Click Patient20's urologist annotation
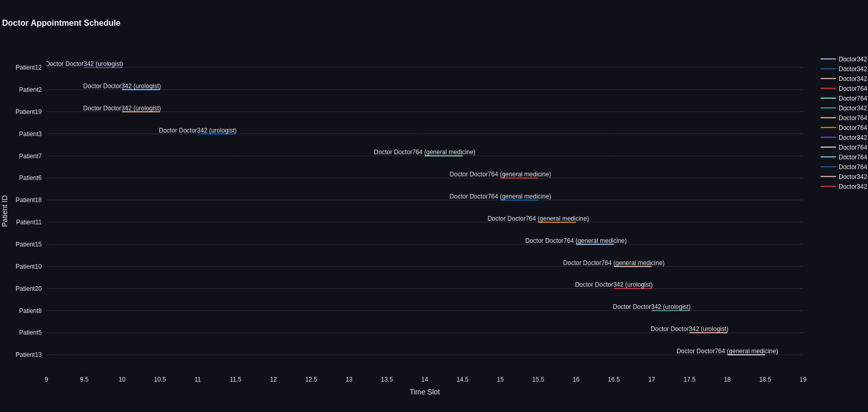 (x=614, y=285)
